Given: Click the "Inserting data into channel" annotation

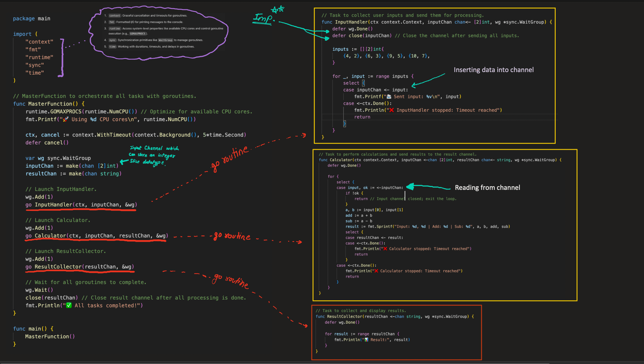Looking at the screenshot, I should pyautogui.click(x=494, y=70).
